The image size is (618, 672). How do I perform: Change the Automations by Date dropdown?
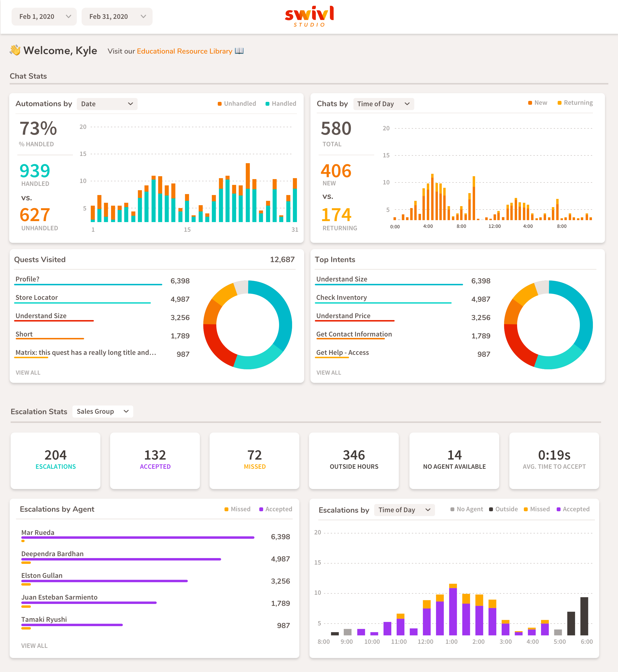point(107,104)
